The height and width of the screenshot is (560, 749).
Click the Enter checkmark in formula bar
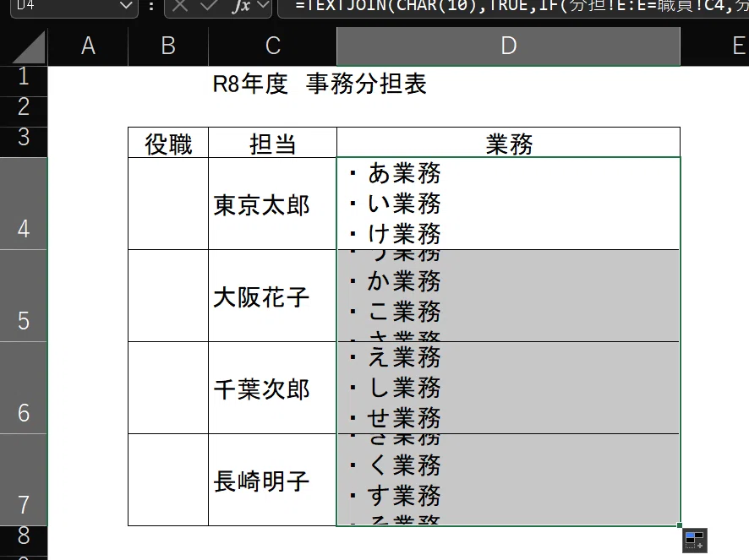tap(209, 6)
